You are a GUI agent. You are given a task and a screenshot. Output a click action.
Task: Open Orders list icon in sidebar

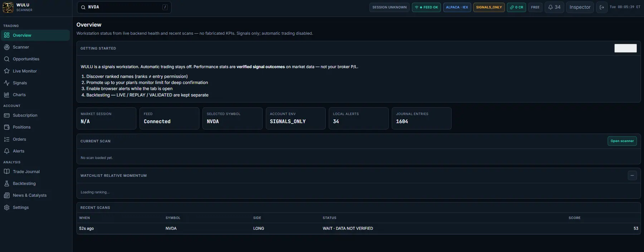pos(6,139)
